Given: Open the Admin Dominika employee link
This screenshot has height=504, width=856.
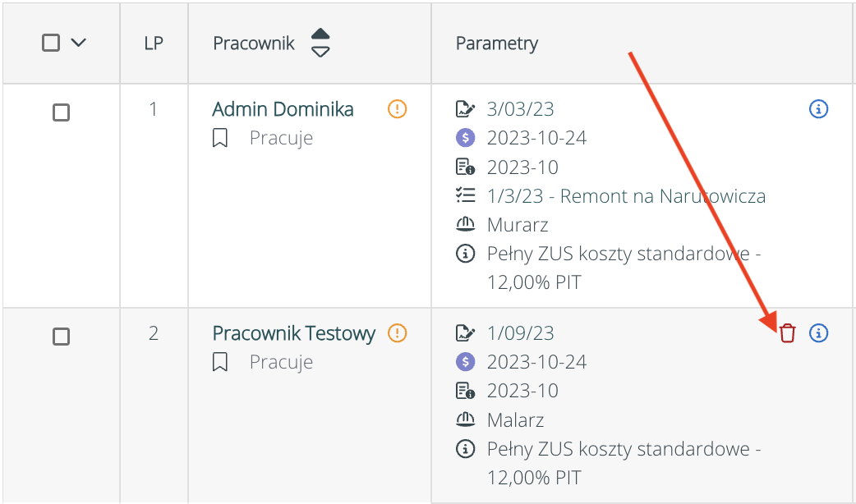Looking at the screenshot, I should pyautogui.click(x=283, y=109).
